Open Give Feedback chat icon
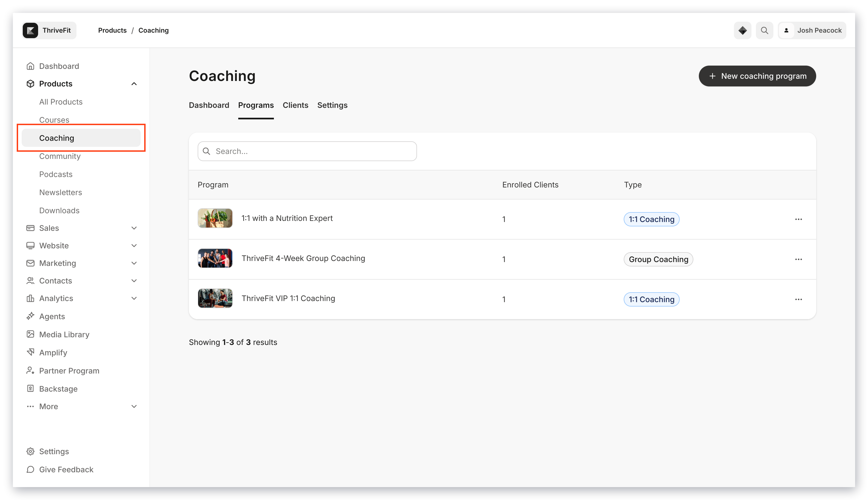This screenshot has height=500, width=868. tap(30, 469)
